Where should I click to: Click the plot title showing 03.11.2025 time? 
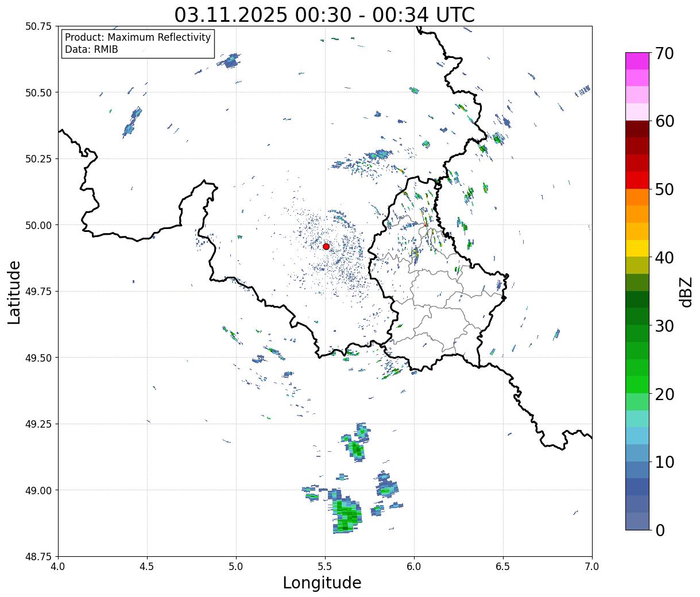(x=324, y=14)
